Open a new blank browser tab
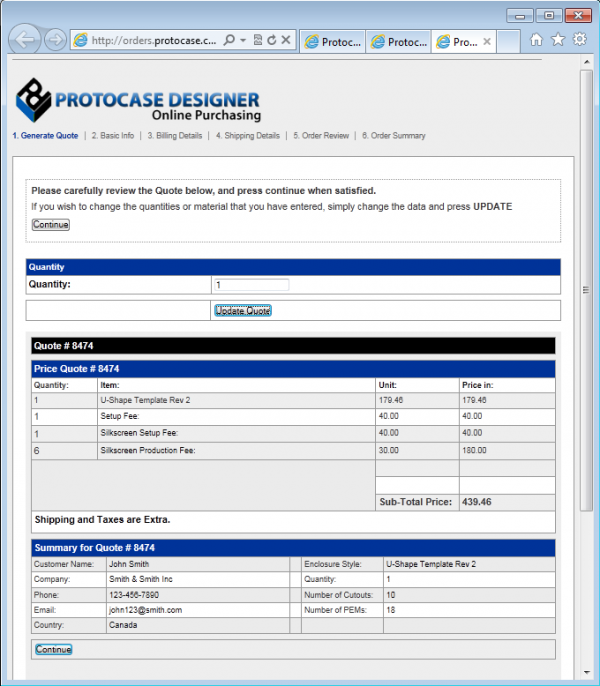The image size is (600, 686). [x=509, y=42]
